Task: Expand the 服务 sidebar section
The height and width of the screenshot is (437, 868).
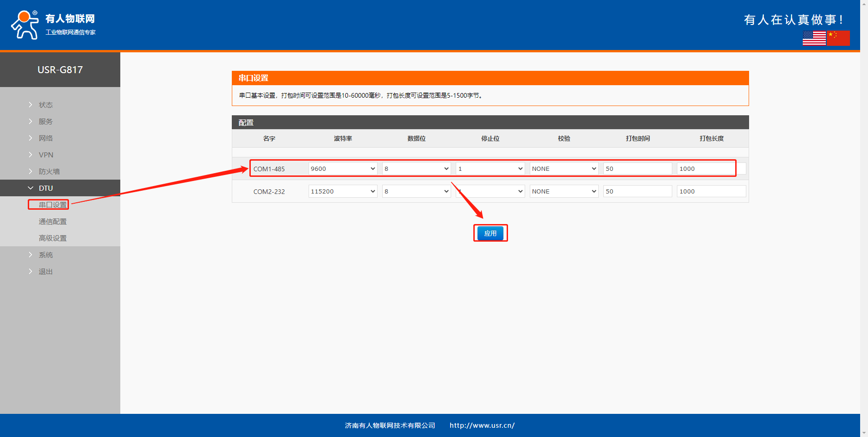Action: (45, 121)
